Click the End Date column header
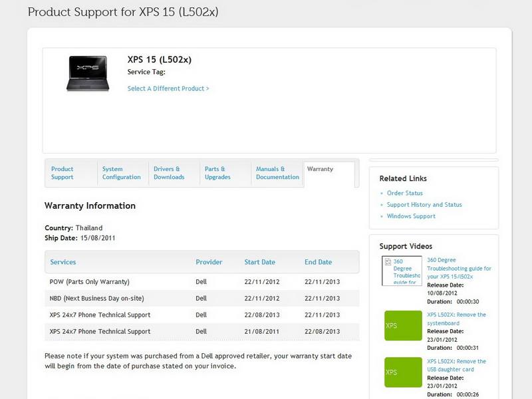The width and height of the screenshot is (532, 399). 318,262
